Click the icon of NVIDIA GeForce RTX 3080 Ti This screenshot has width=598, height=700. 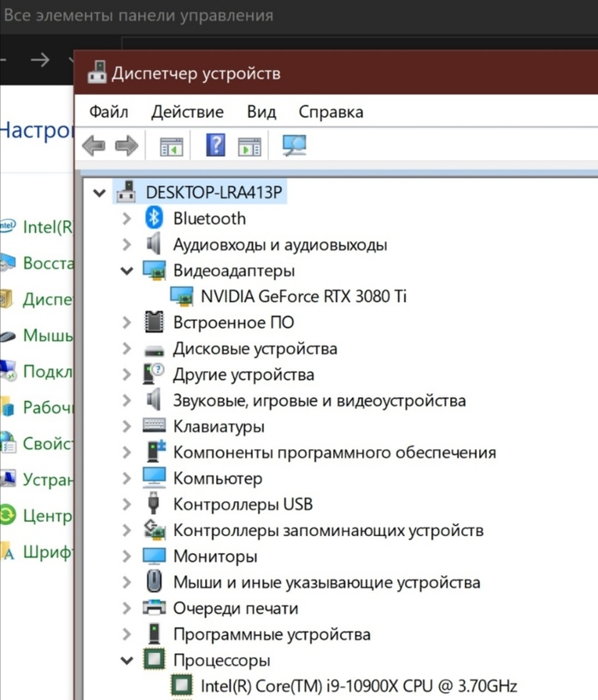[182, 296]
